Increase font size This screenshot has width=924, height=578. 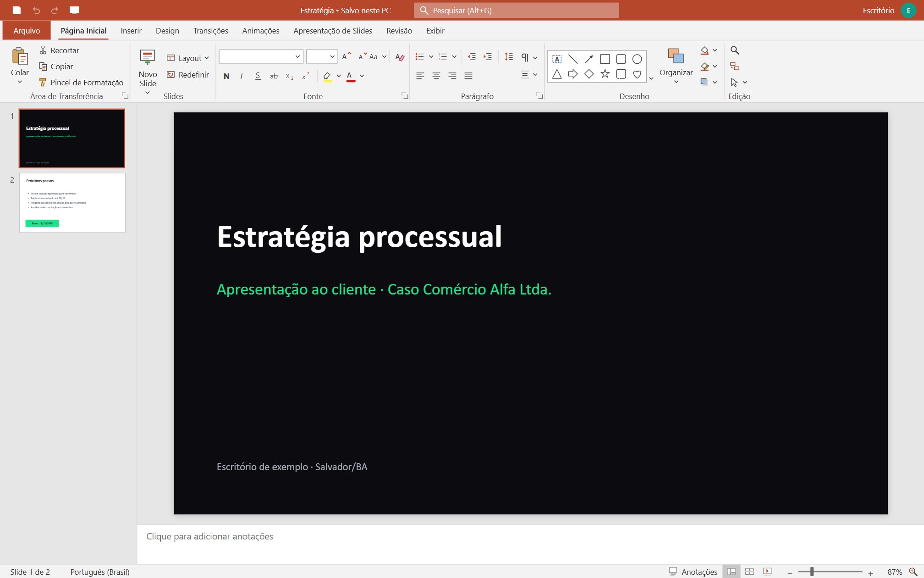[x=346, y=56]
